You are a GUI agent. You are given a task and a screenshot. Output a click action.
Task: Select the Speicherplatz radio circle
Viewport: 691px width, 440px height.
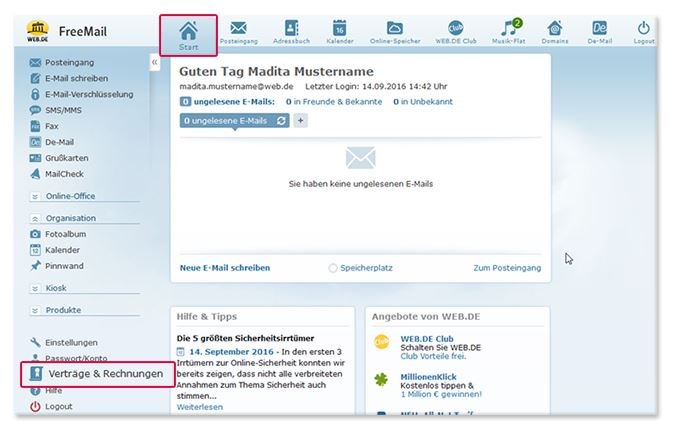pyautogui.click(x=333, y=268)
